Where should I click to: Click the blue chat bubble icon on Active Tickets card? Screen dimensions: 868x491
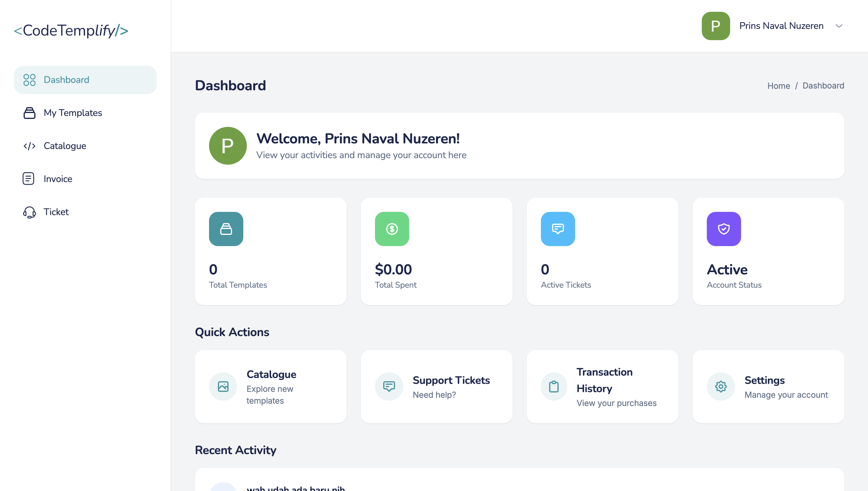[558, 229]
